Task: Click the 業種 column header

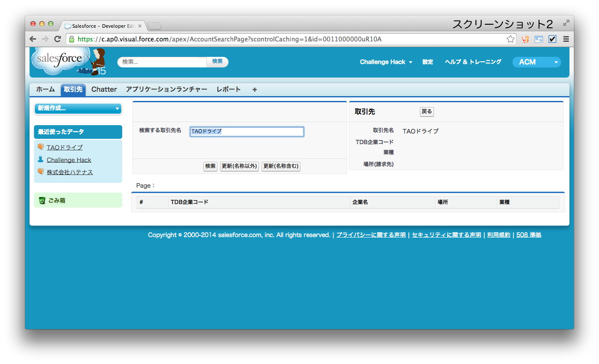Action: click(528, 202)
